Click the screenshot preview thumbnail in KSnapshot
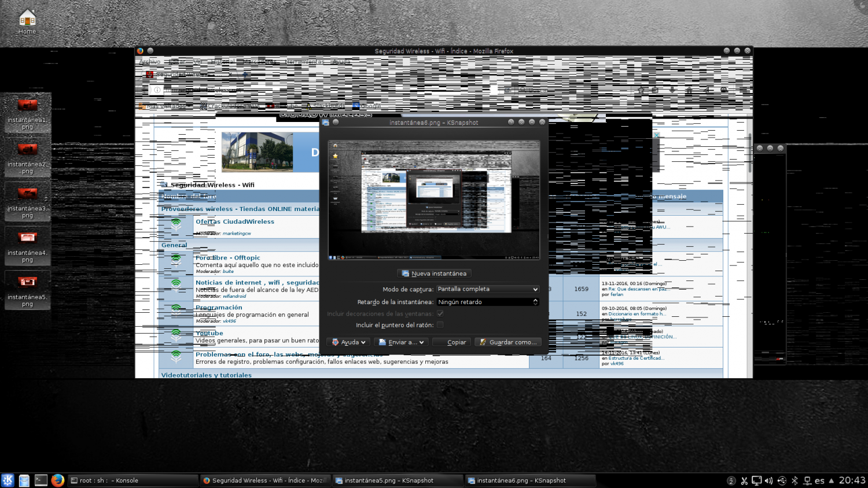The height and width of the screenshot is (488, 868). click(434, 200)
